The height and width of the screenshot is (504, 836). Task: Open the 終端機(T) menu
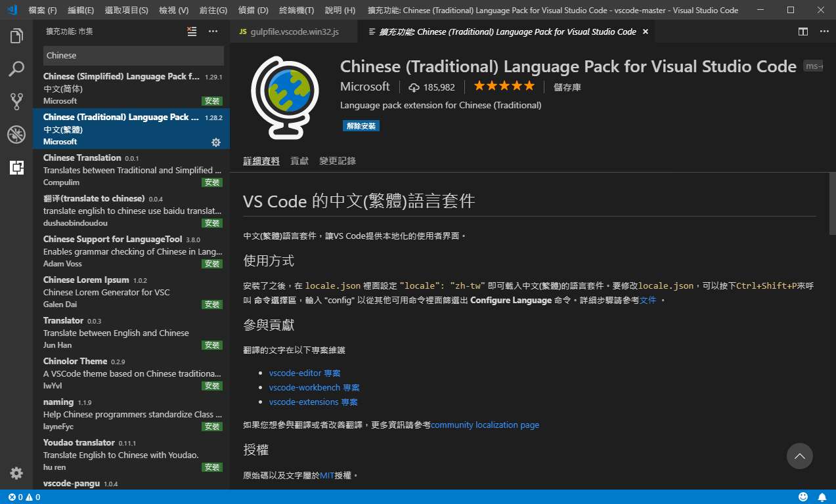coord(296,10)
